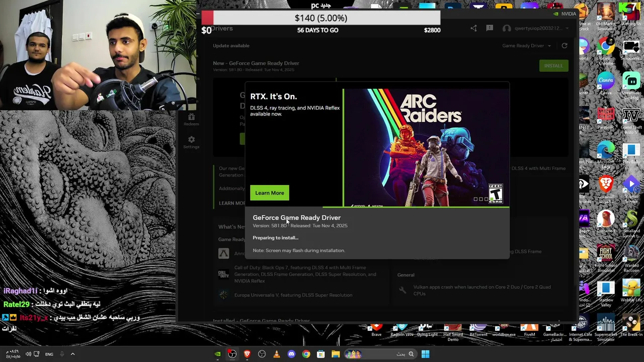This screenshot has height=362, width=644.
Task: Click the Smalland Survive desktop shortcut
Action: 631,224
